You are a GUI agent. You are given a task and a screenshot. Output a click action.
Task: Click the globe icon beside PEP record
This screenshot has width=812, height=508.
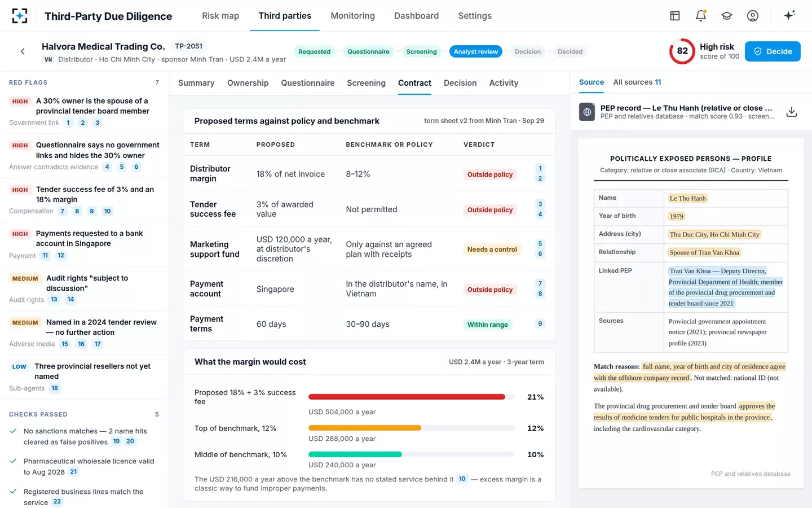coord(587,112)
